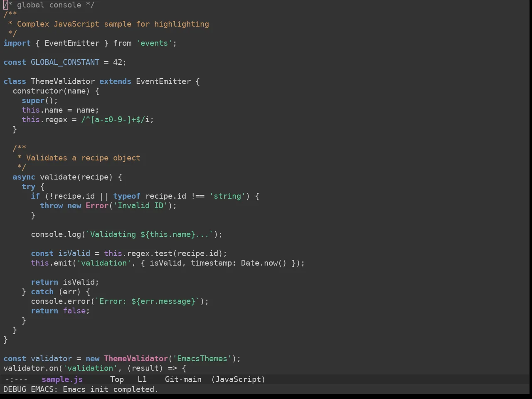The height and width of the screenshot is (399, 532).
Task: Click the catch keyword
Action: 42,292
